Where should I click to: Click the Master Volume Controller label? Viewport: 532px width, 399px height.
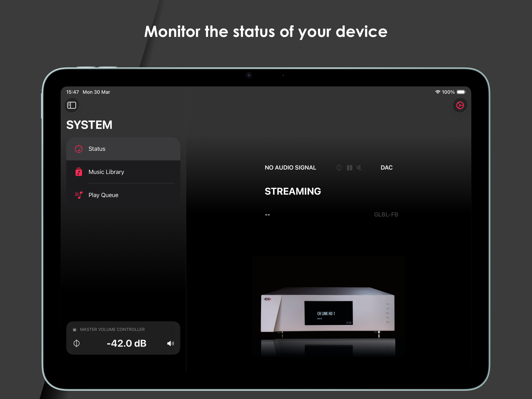pos(112,329)
